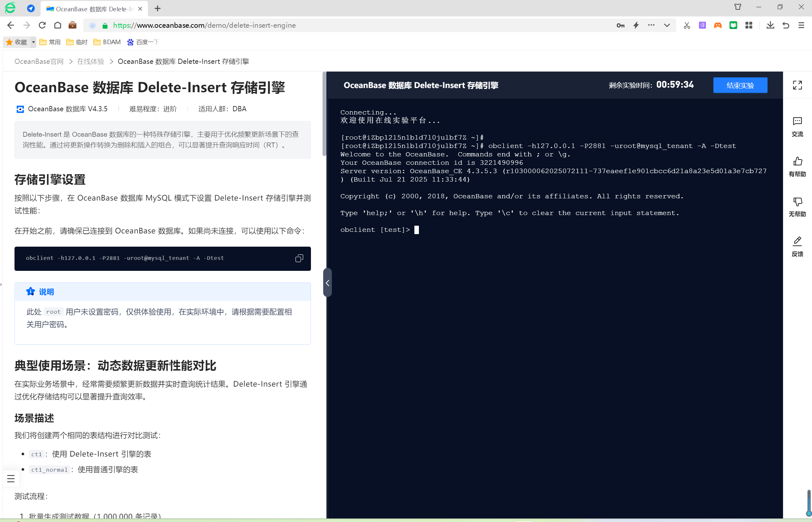Expand the 收藏 favorites dropdown arrow

coord(33,42)
